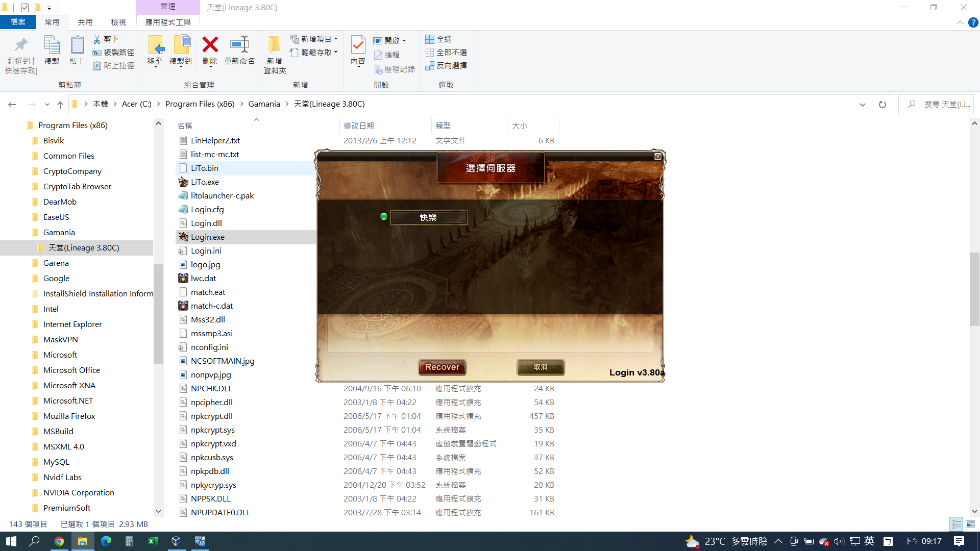Open Google Chrome from the taskbar

pos(59,541)
